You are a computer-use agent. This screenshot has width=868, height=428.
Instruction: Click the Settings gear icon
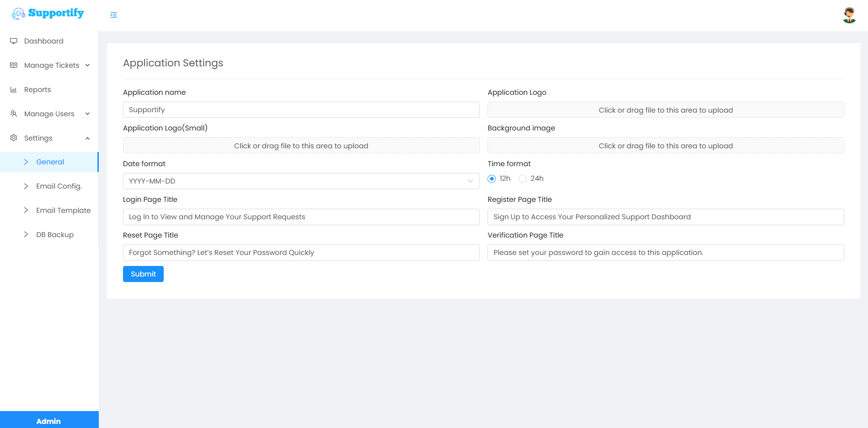click(14, 138)
